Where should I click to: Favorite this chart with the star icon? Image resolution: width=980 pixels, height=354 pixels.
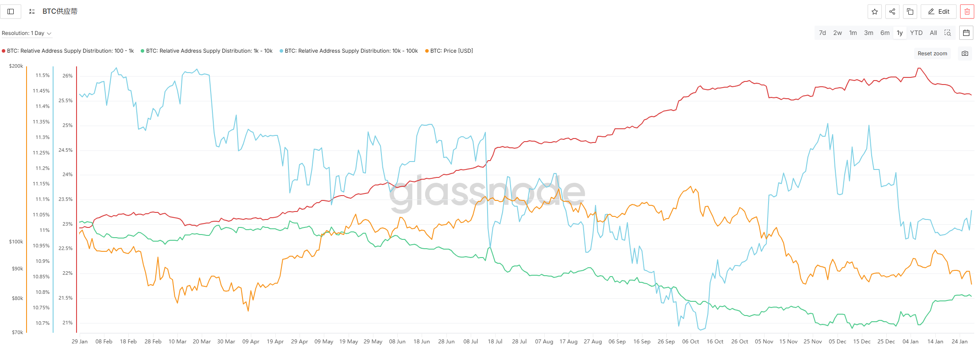pos(874,12)
